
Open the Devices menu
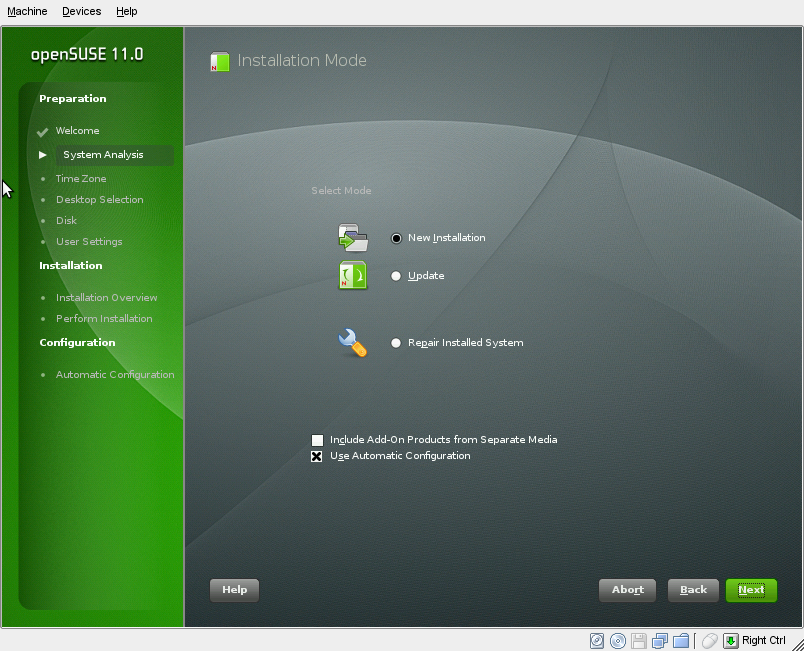[x=81, y=11]
